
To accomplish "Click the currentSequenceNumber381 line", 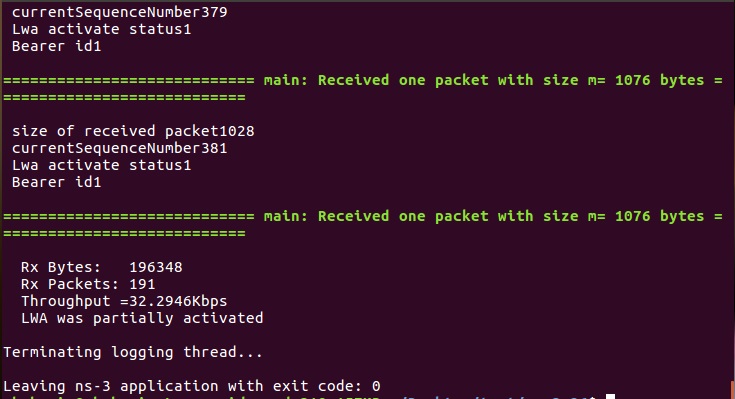I will [x=120, y=148].
